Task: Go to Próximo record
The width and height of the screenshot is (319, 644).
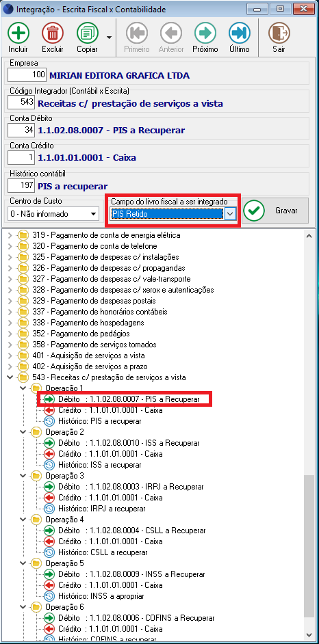Action: pos(205,33)
